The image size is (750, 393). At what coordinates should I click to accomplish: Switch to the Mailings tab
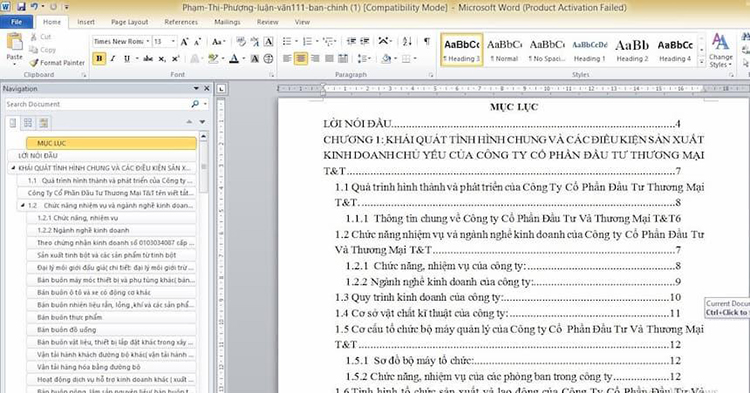tap(227, 22)
